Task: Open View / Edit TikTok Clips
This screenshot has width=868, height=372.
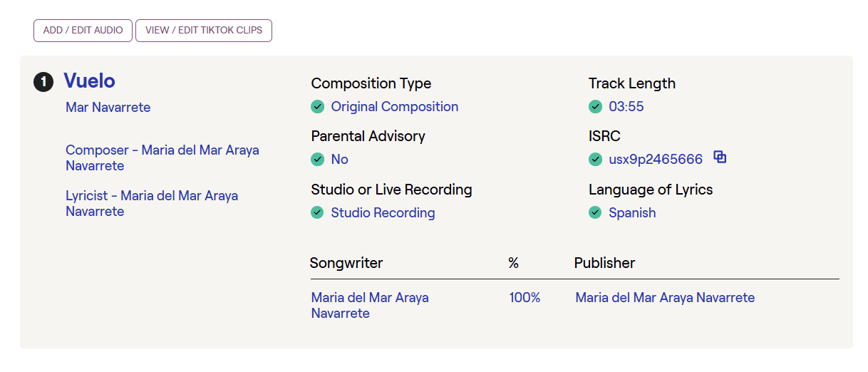Action: pyautogui.click(x=204, y=31)
